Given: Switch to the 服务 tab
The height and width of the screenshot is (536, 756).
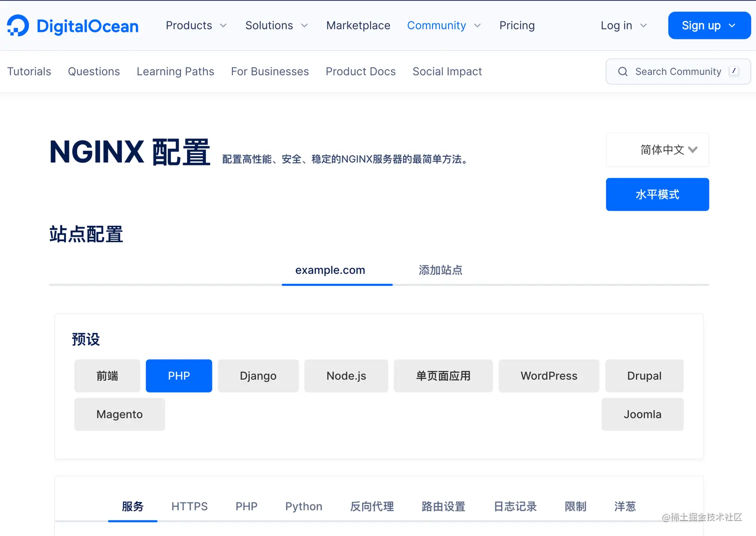Looking at the screenshot, I should (132, 507).
